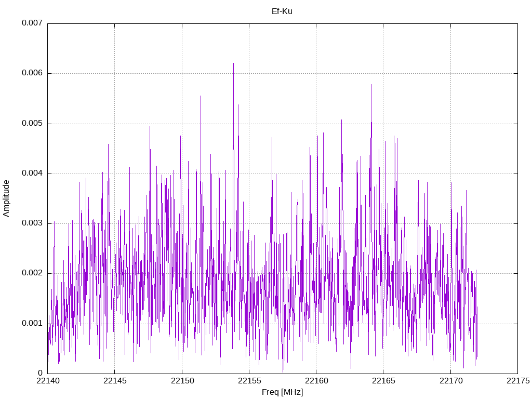This screenshot has width=532, height=399.
Task: Click the peak near 22164 MHz
Action: click(x=371, y=85)
